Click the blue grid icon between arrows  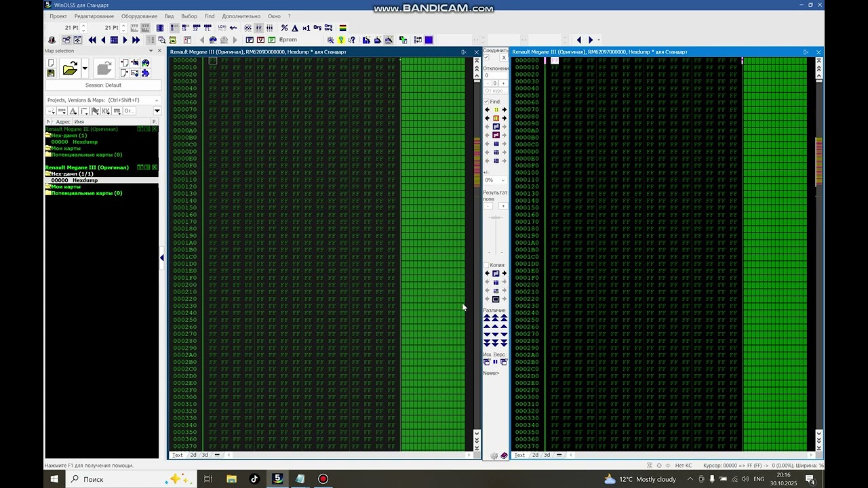point(114,40)
